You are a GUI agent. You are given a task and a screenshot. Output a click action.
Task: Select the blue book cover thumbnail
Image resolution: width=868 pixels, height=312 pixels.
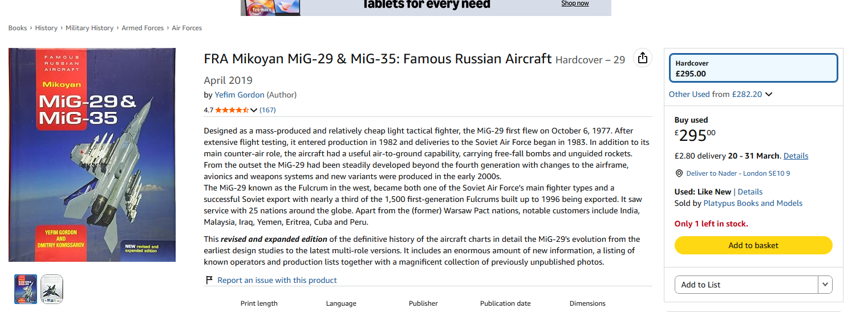pyautogui.click(x=26, y=289)
